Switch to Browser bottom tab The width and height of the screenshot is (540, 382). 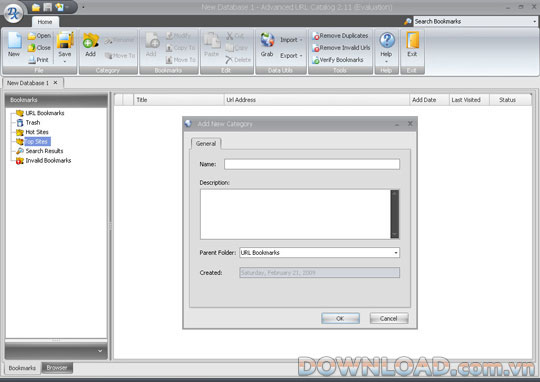click(x=57, y=368)
